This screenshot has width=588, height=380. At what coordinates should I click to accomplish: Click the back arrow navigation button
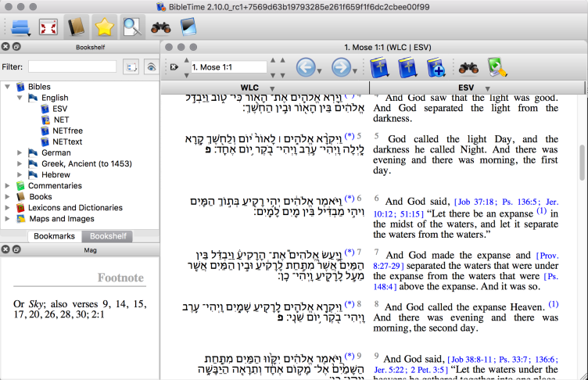tap(307, 67)
